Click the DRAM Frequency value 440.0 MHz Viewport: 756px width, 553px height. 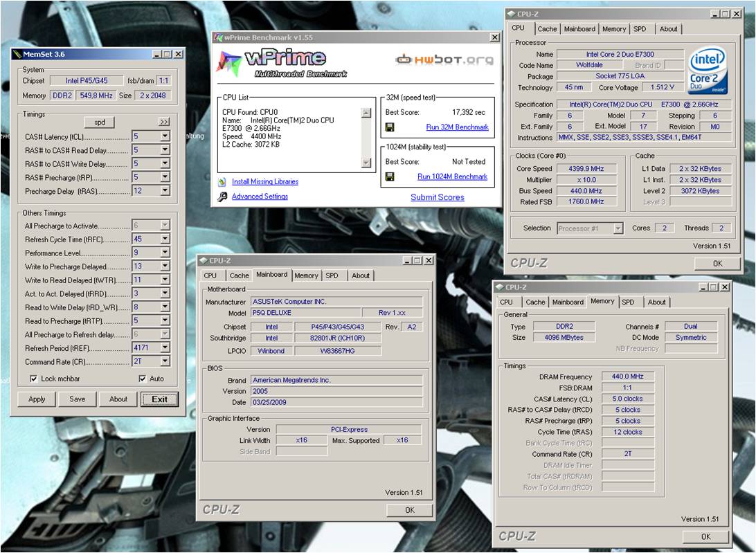pyautogui.click(x=628, y=377)
